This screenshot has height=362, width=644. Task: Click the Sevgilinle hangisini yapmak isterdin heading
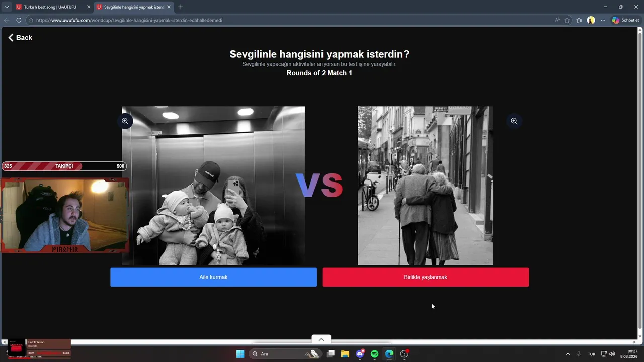click(319, 54)
